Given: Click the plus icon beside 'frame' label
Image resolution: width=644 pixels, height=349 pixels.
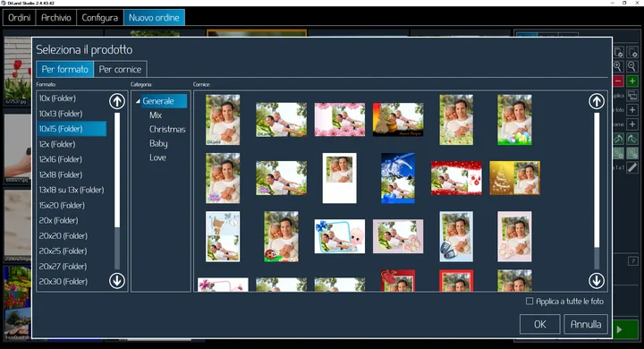Looking at the screenshot, I should click(632, 124).
